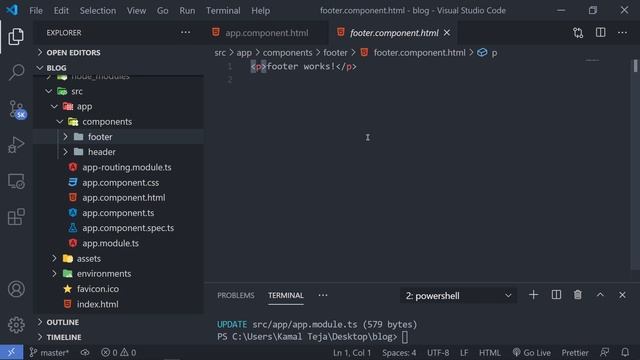Open the Run menu
The image size is (640, 360).
187,11
